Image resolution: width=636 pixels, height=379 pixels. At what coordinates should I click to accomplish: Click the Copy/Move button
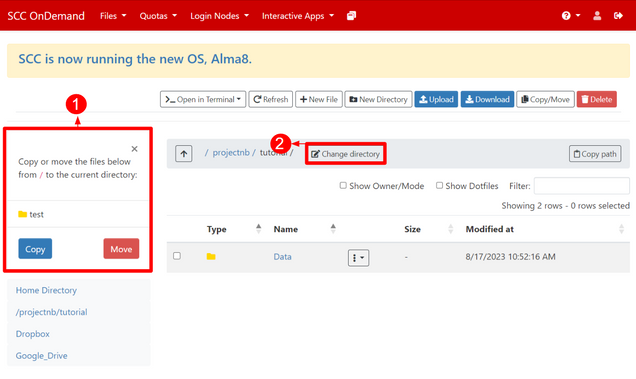click(x=545, y=99)
